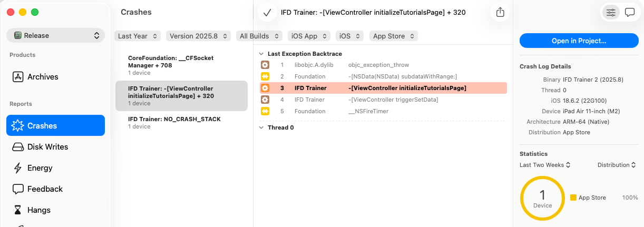Select the Crashes report in sidebar
This screenshot has height=227, width=644.
55,126
